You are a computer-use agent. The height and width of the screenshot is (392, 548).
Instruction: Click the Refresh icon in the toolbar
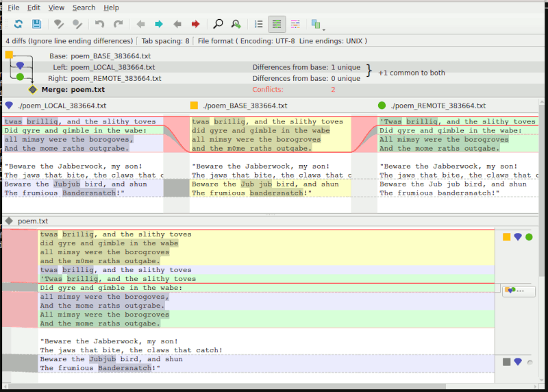(x=18, y=24)
